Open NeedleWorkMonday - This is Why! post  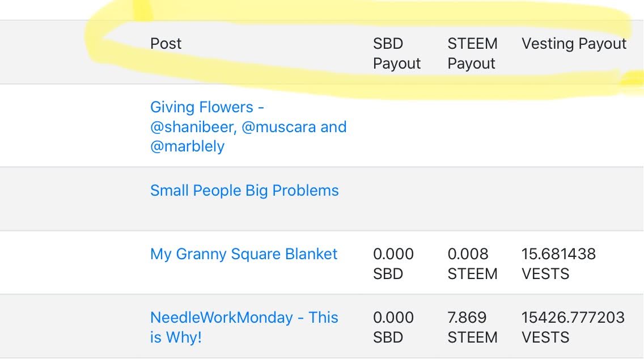(244, 327)
